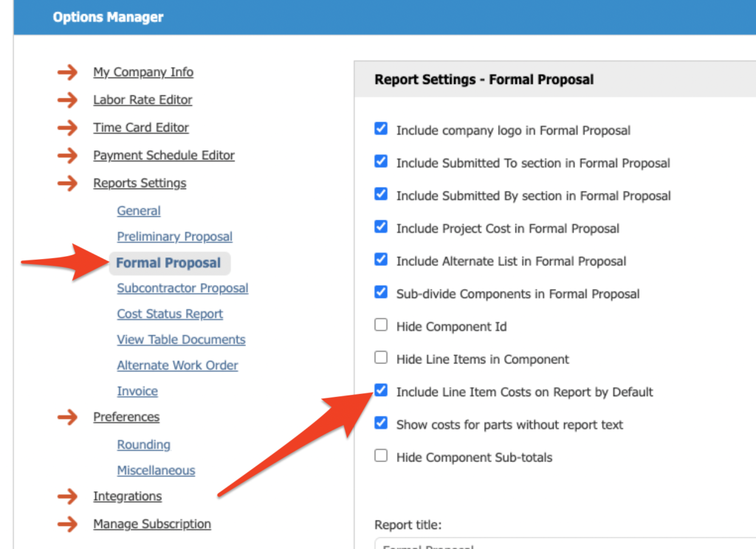Toggle Show costs for parts without report text
Viewport: 756px width, 549px height.
[x=381, y=423]
